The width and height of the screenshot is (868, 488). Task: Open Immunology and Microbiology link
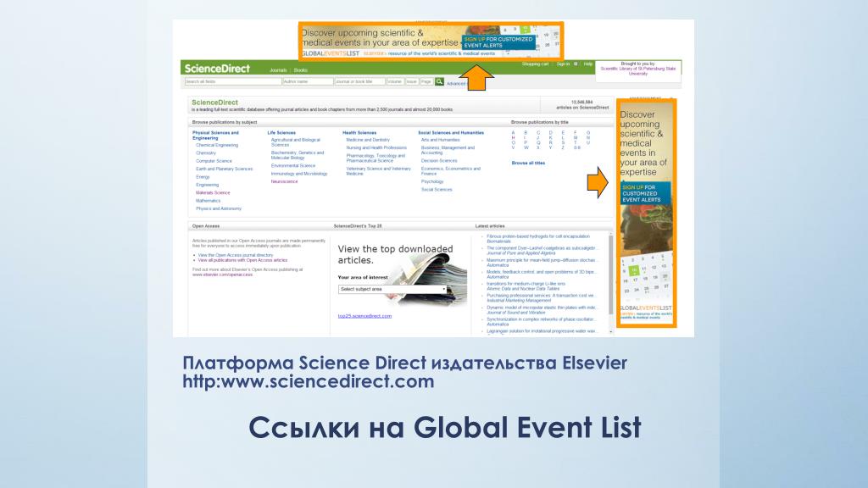(299, 174)
